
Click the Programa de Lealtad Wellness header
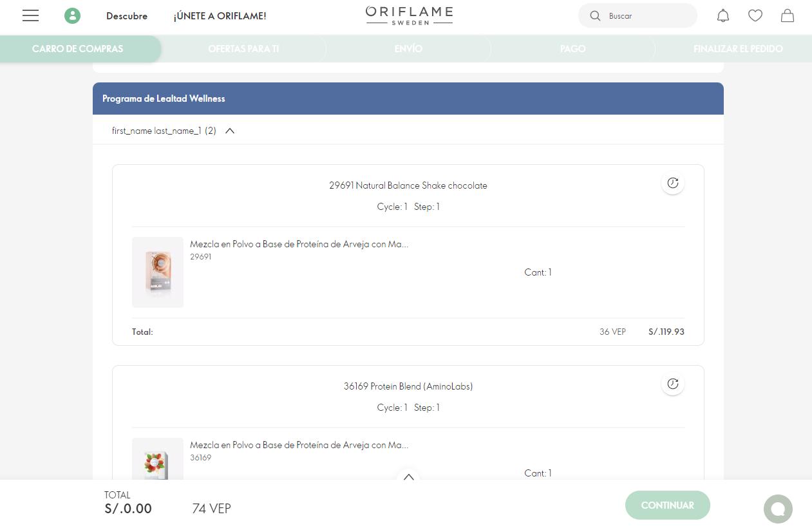click(408, 99)
